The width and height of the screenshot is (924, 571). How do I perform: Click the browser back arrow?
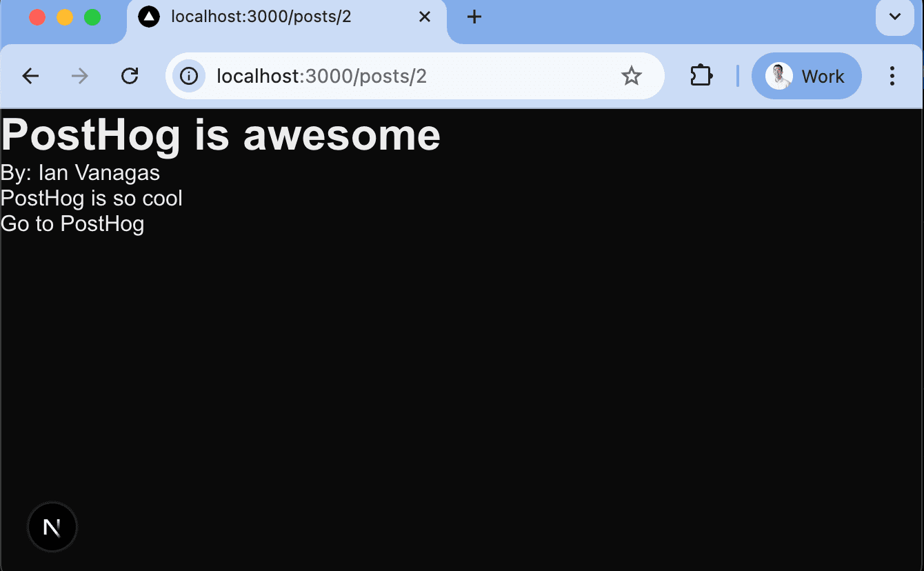pos(30,76)
